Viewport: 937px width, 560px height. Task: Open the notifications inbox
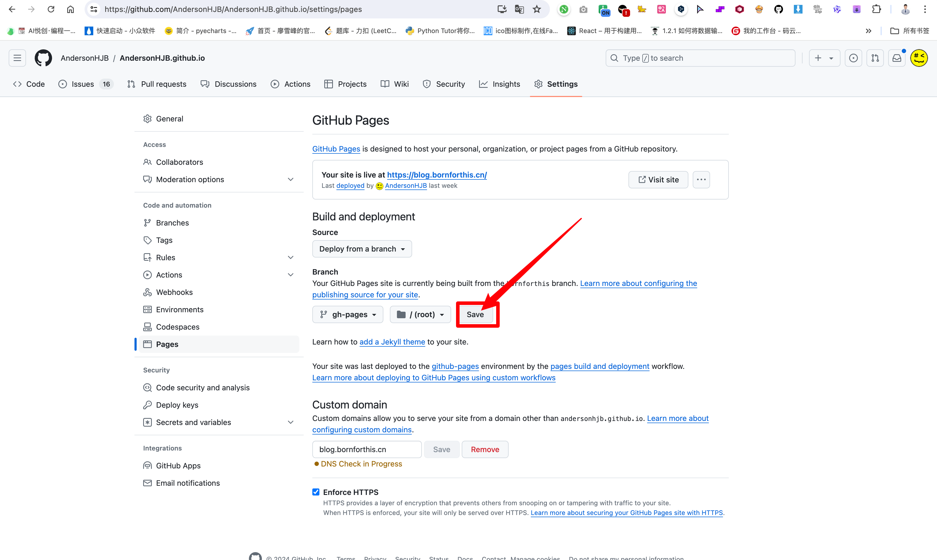(897, 58)
